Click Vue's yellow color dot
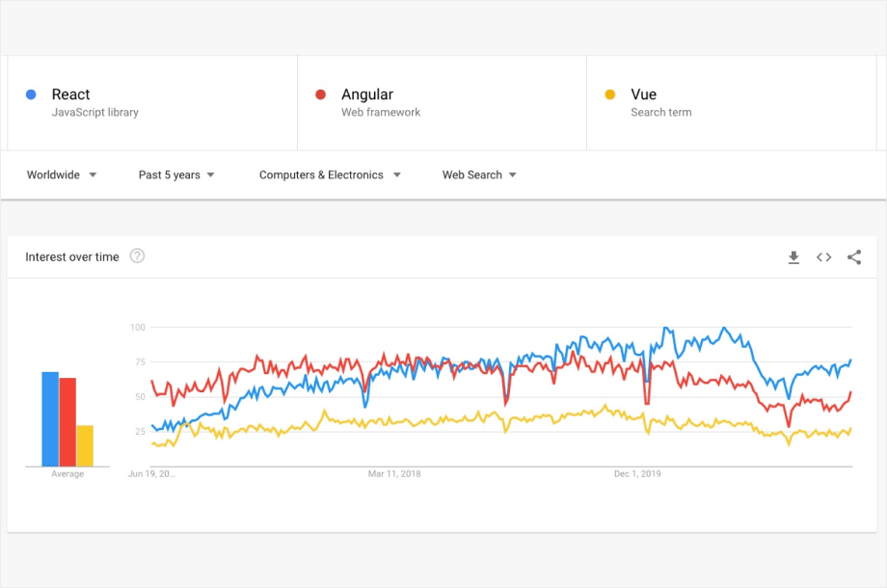Screen dimensions: 887x588 pos(609,94)
